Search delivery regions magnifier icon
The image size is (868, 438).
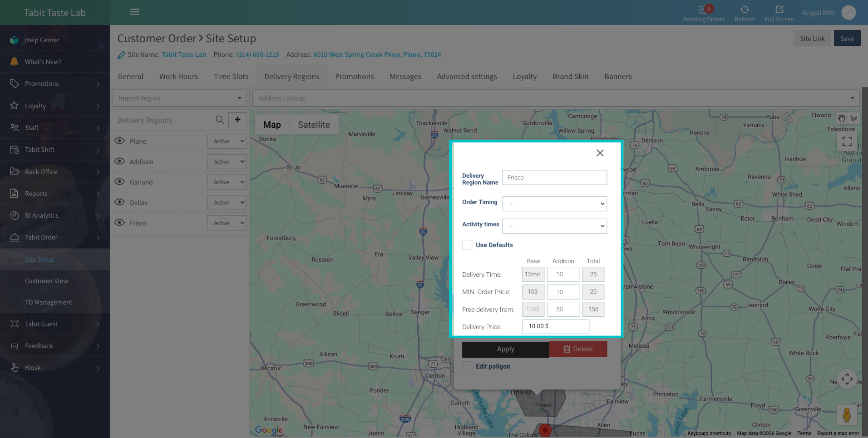[220, 120]
